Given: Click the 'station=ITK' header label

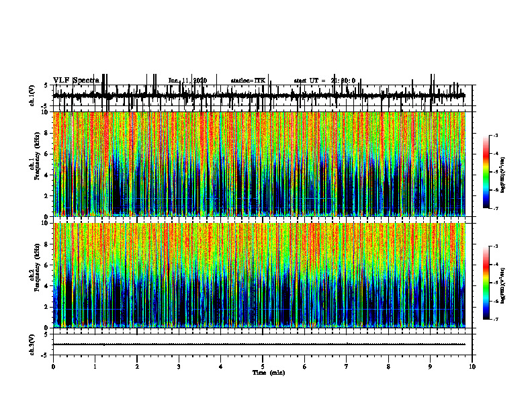Looking at the screenshot, I should (248, 81).
